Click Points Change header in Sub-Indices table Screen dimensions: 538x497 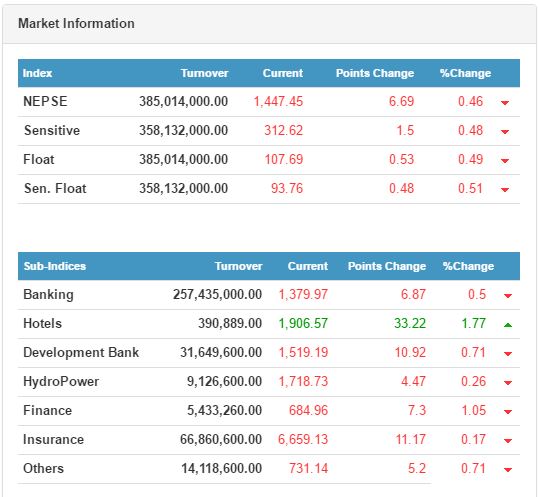point(387,266)
